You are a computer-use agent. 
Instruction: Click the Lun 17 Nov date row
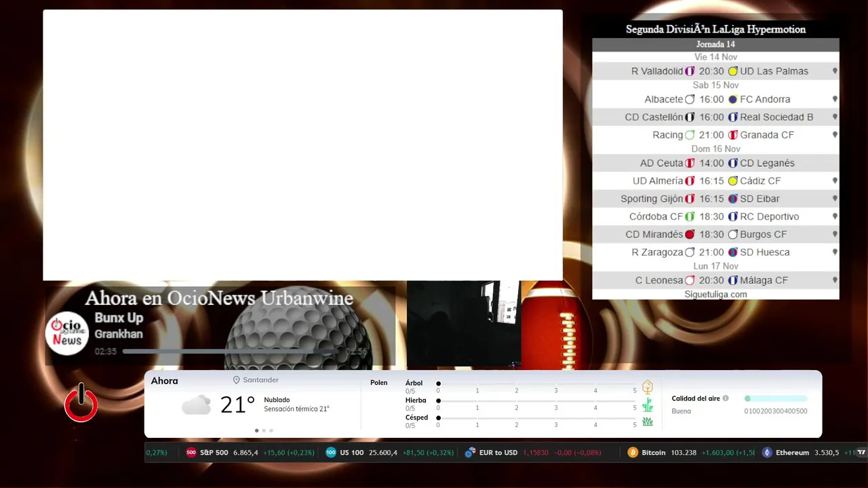(x=715, y=266)
